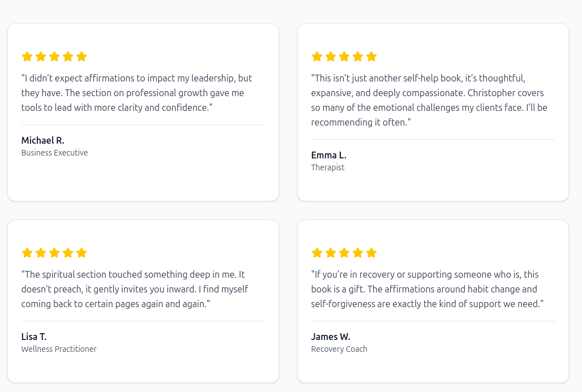Select the Emma L. reviewer name
Image resolution: width=582 pixels, height=392 pixels.
(x=328, y=156)
